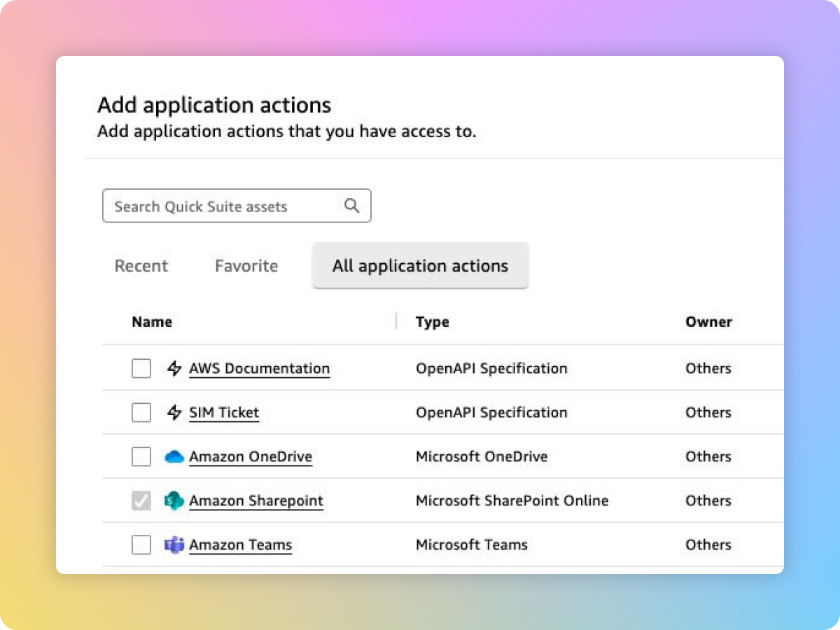
Task: Click the search magnifier icon
Action: click(x=351, y=206)
